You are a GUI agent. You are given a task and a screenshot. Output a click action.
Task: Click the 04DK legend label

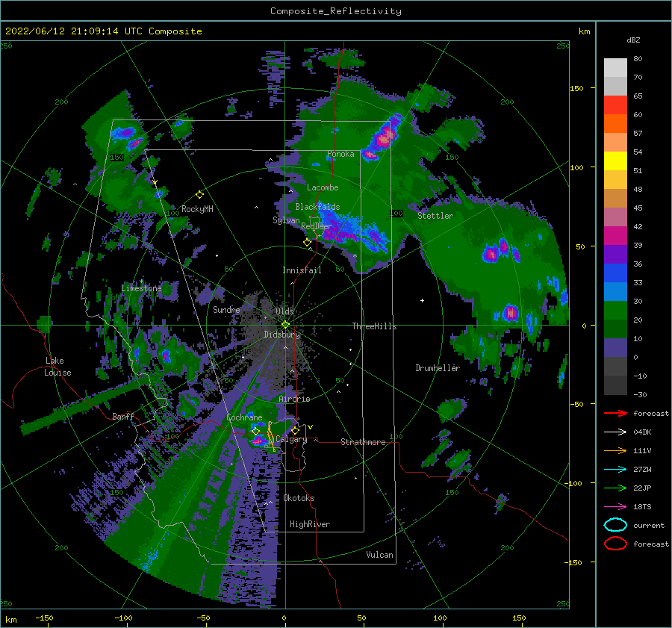(642, 432)
